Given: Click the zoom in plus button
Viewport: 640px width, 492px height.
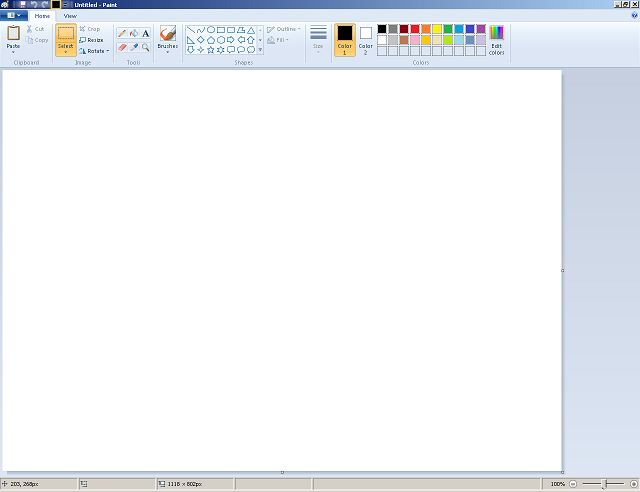Looking at the screenshot, I should [633, 484].
